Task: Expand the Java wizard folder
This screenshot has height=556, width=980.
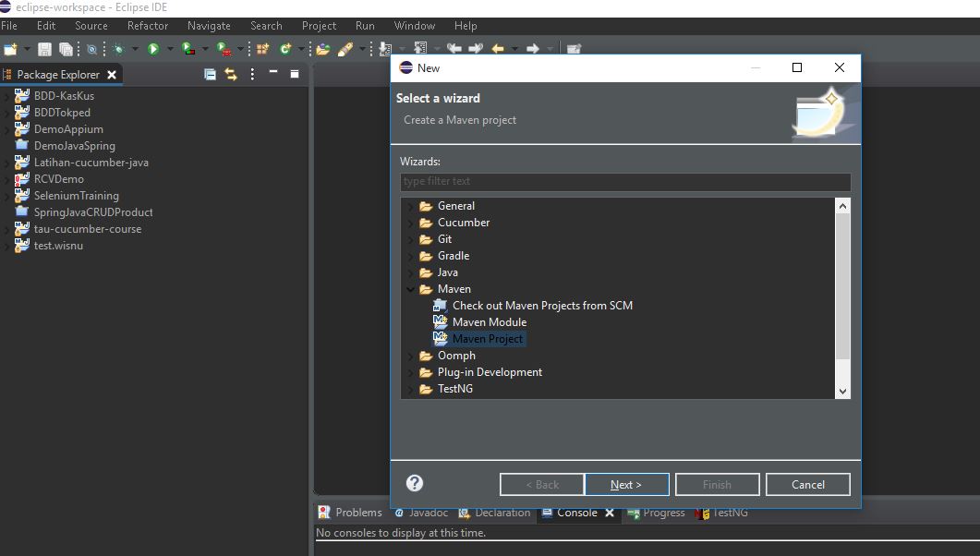Action: [411, 273]
